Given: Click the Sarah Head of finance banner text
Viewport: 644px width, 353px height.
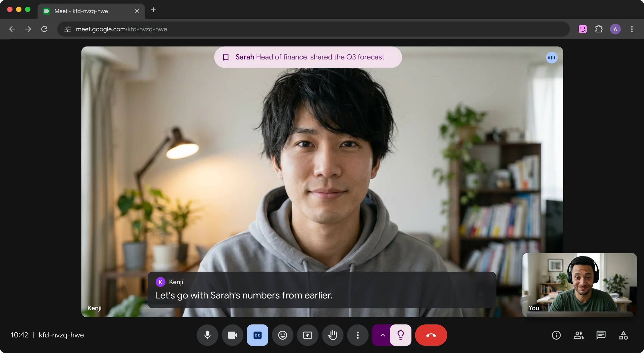Looking at the screenshot, I should click(310, 57).
